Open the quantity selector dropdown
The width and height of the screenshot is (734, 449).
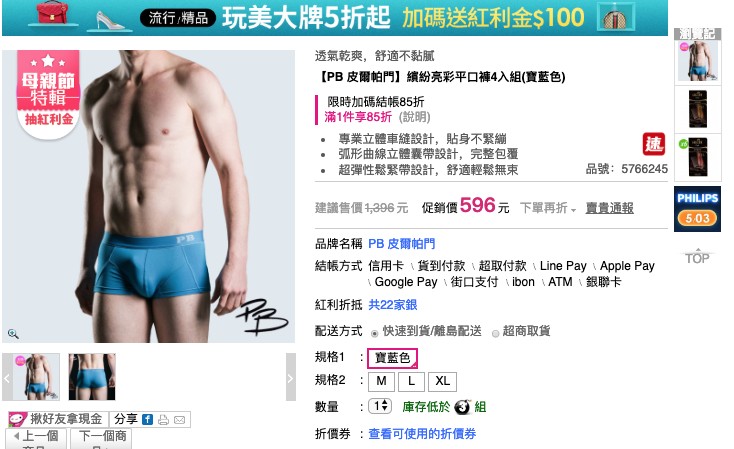[x=380, y=405]
